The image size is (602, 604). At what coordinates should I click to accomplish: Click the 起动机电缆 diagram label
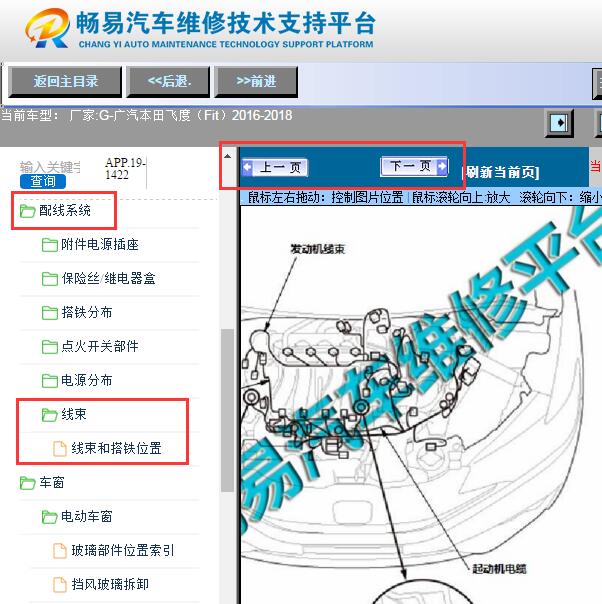point(499,569)
